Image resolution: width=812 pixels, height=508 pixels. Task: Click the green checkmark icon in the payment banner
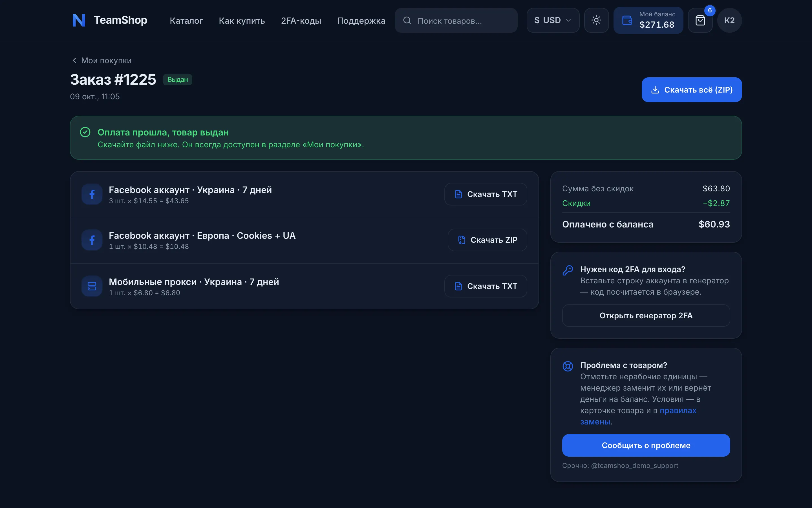click(x=85, y=132)
